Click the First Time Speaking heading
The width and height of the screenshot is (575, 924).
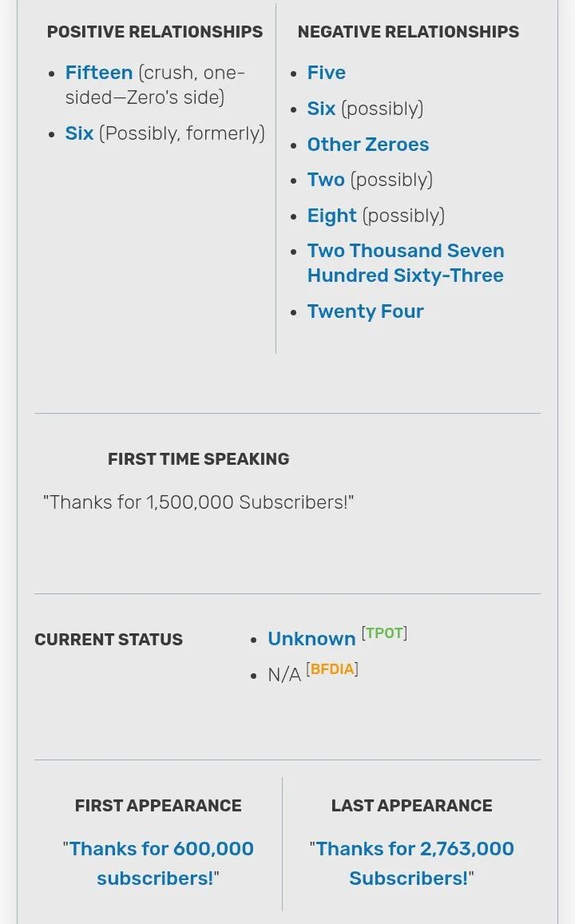click(x=199, y=459)
